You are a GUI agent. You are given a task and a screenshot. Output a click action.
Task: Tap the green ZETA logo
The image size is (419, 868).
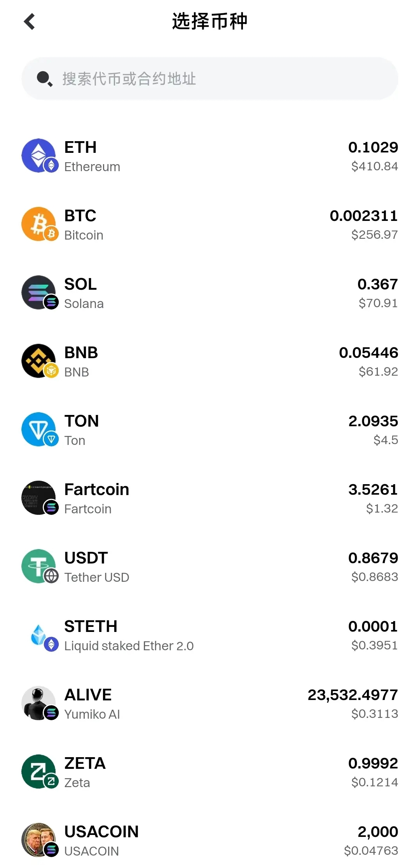tap(39, 772)
